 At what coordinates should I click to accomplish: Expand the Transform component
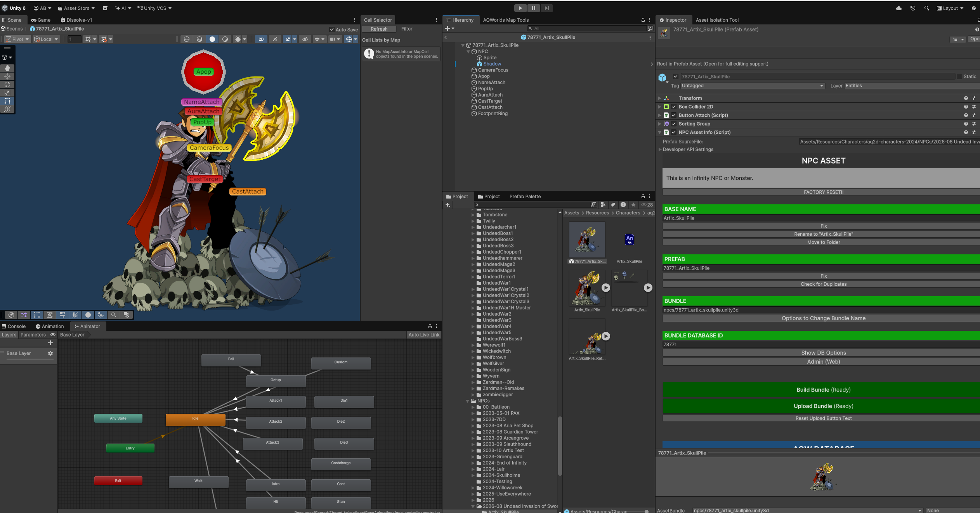659,98
